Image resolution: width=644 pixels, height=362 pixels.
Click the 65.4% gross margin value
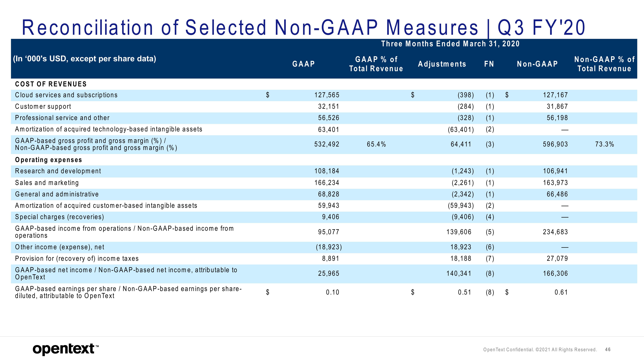coord(376,144)
